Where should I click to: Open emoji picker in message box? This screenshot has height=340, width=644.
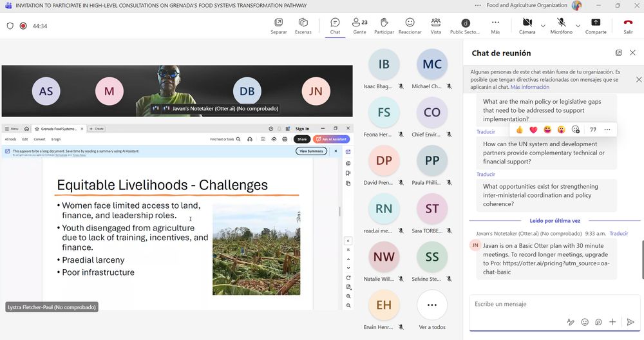tap(585, 322)
